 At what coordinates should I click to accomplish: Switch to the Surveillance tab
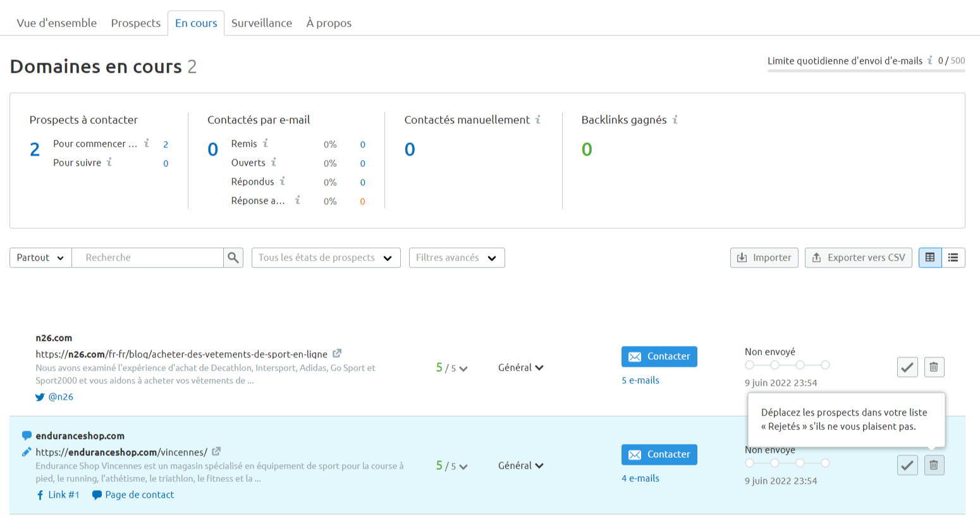coord(262,23)
